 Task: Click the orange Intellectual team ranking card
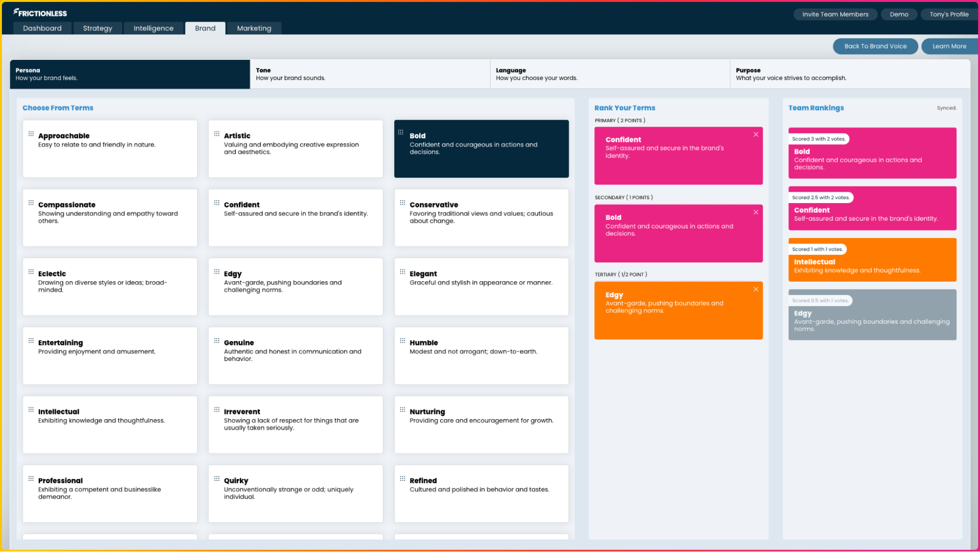[872, 260]
